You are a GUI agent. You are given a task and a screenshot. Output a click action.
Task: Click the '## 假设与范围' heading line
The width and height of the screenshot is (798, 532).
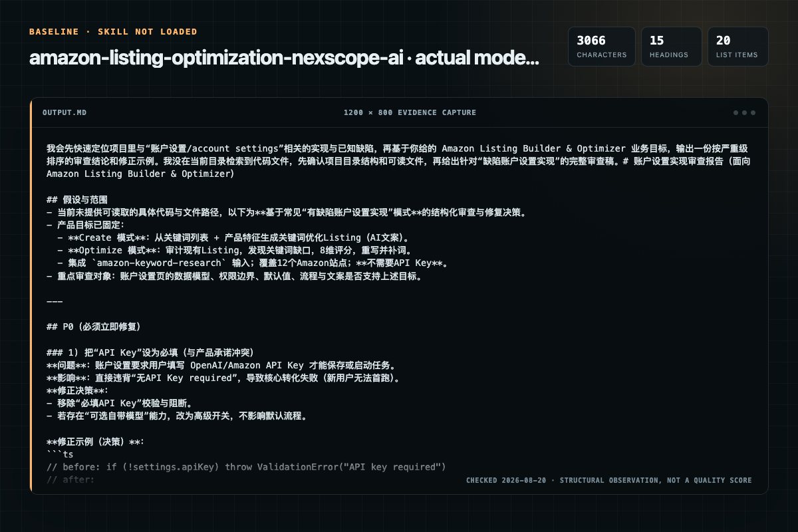(x=77, y=199)
